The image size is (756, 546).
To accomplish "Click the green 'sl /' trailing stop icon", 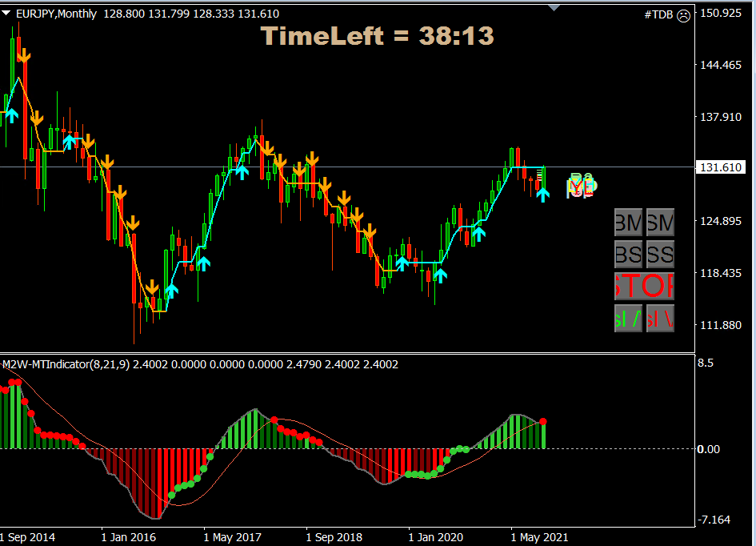I will (x=627, y=318).
